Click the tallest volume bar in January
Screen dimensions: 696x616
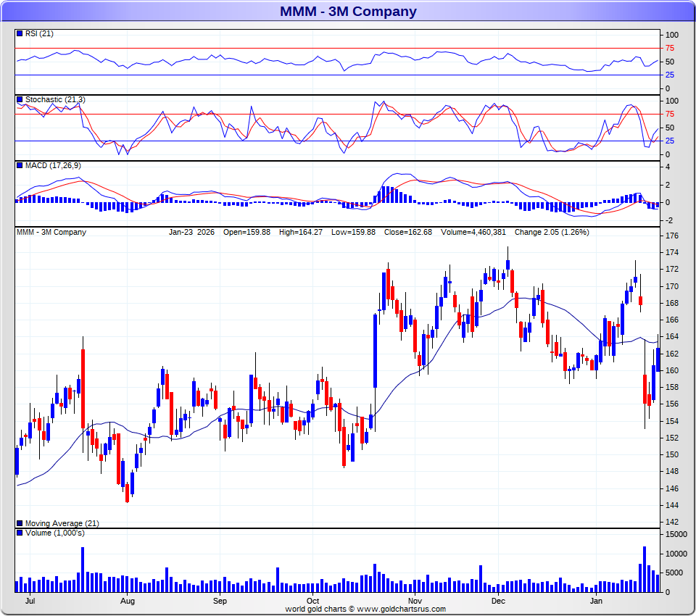pos(645,570)
